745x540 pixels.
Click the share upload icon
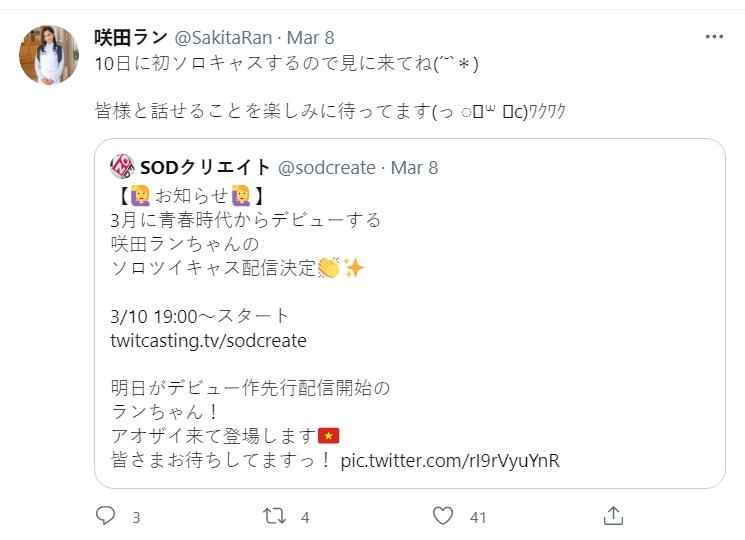[x=614, y=516]
